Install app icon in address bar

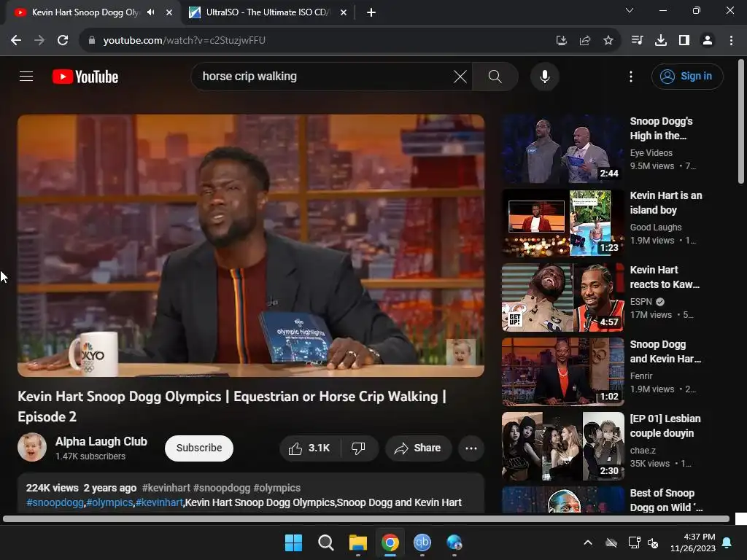click(562, 41)
